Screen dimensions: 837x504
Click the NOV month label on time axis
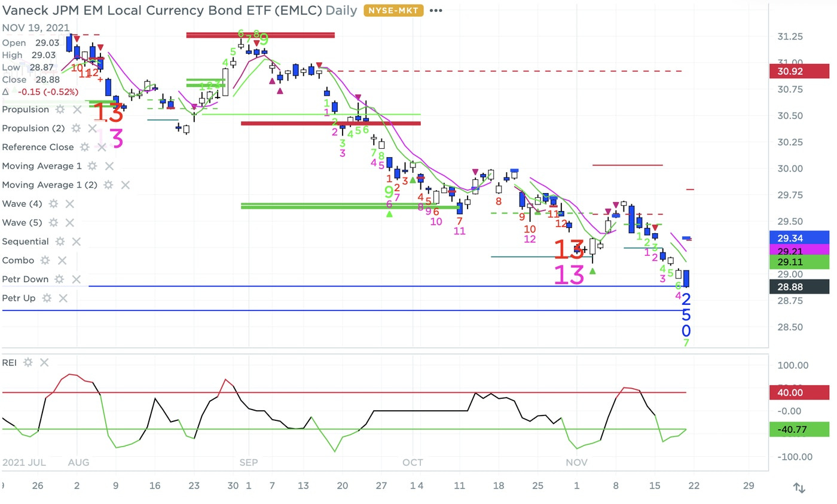[577, 462]
